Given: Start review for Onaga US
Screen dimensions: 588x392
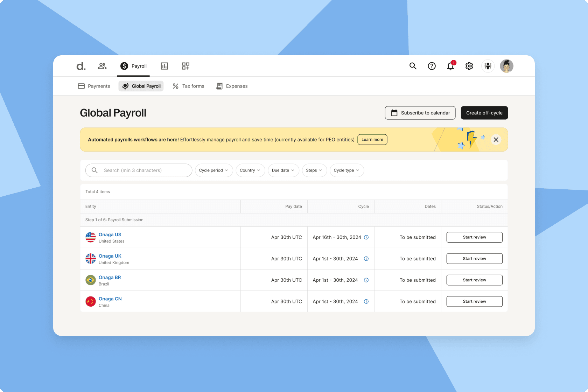Looking at the screenshot, I should click(475, 237).
